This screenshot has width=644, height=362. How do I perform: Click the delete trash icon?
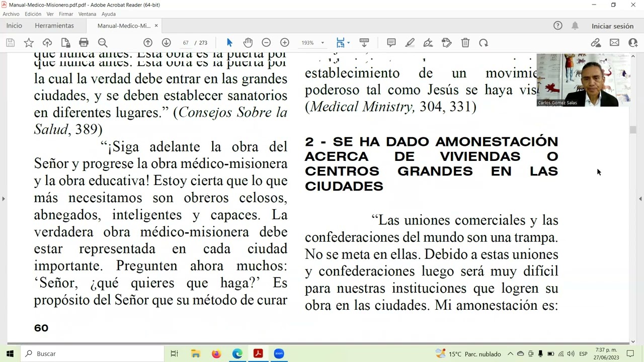coord(465,43)
